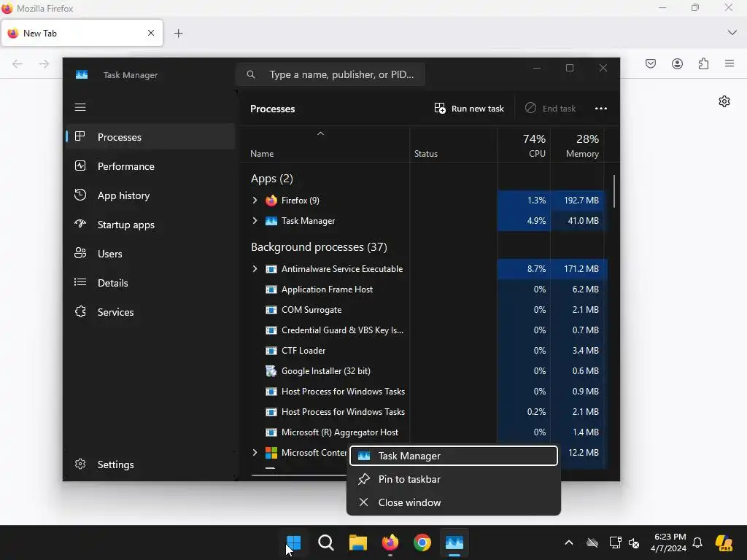
Task: Select the Task Manager process row icon
Action: pyautogui.click(x=271, y=221)
